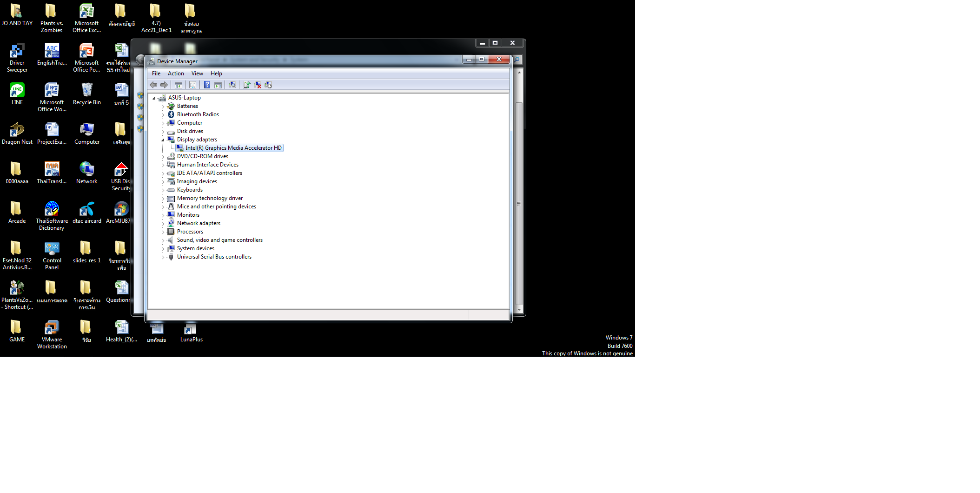Click scroll up arrow of background window
The image size is (980, 493).
[519, 73]
